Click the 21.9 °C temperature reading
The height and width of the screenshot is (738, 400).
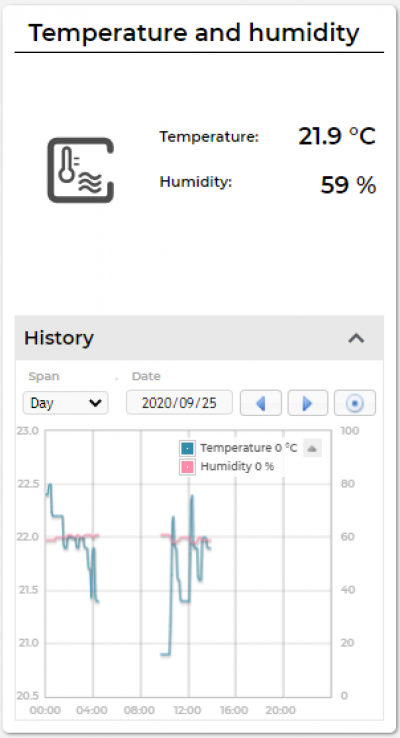[x=337, y=136]
